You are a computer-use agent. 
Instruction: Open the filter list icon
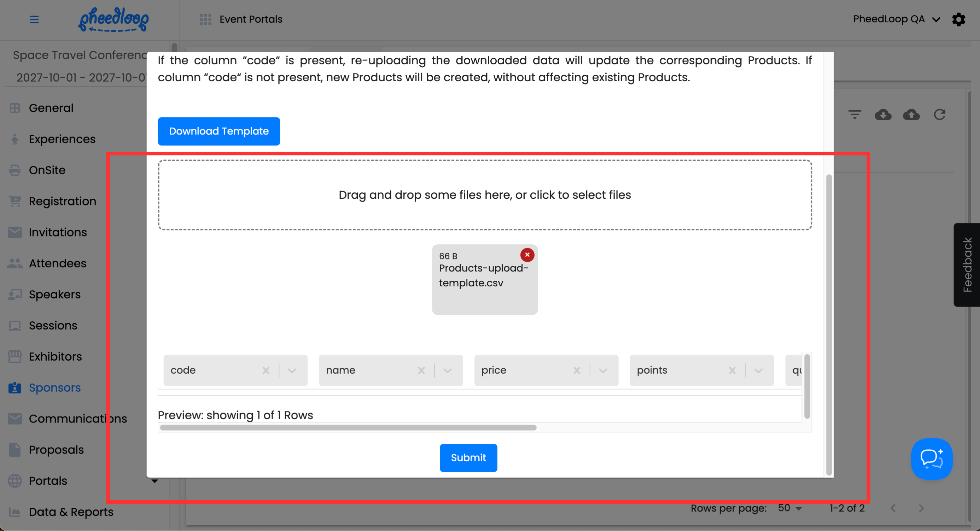click(854, 115)
